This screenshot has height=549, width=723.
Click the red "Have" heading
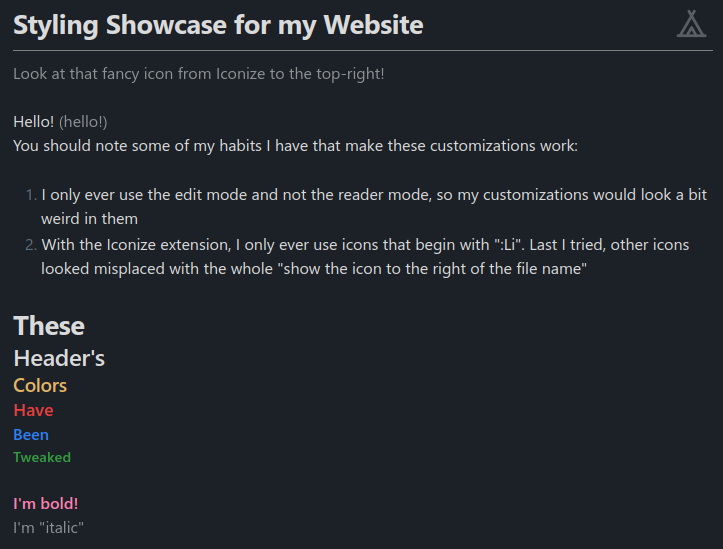(x=33, y=411)
